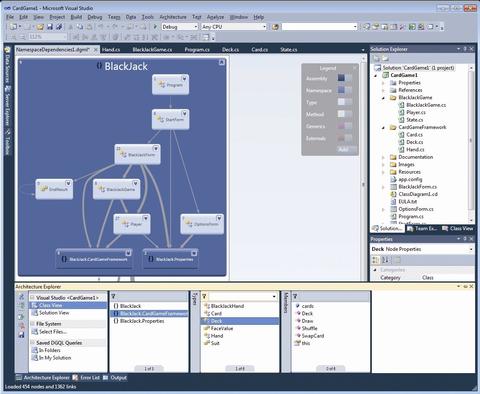
Task: Select app.config in Solution Explorer
Action: pos(410,179)
